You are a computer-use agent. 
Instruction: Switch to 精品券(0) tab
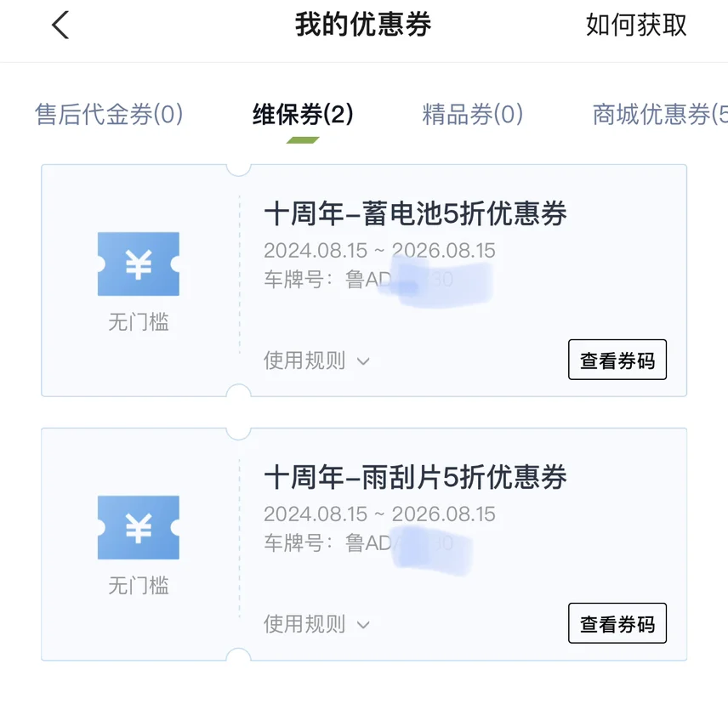473,114
